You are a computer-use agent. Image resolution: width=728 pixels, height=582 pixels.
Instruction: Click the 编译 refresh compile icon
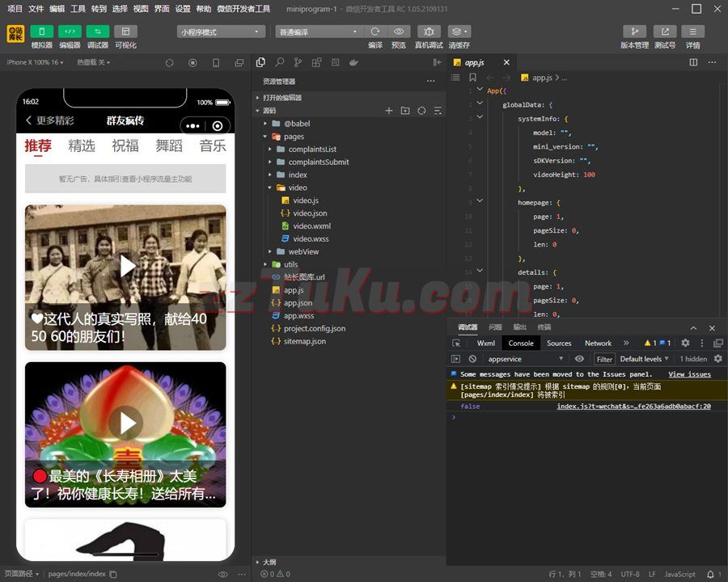375,32
